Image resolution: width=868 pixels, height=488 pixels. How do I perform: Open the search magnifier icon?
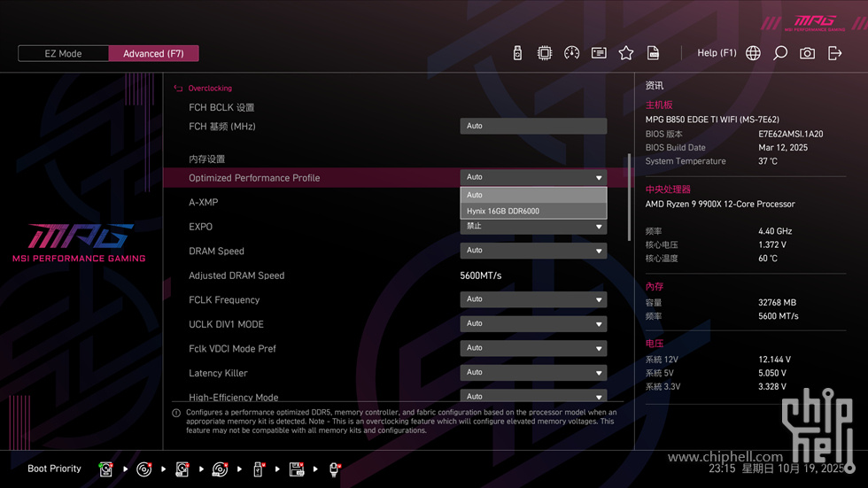[x=780, y=53]
